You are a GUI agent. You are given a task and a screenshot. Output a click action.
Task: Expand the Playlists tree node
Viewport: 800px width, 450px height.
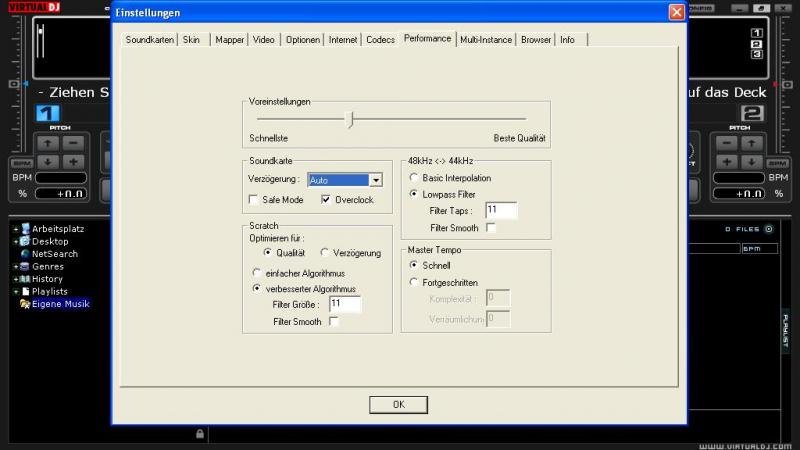tap(15, 291)
